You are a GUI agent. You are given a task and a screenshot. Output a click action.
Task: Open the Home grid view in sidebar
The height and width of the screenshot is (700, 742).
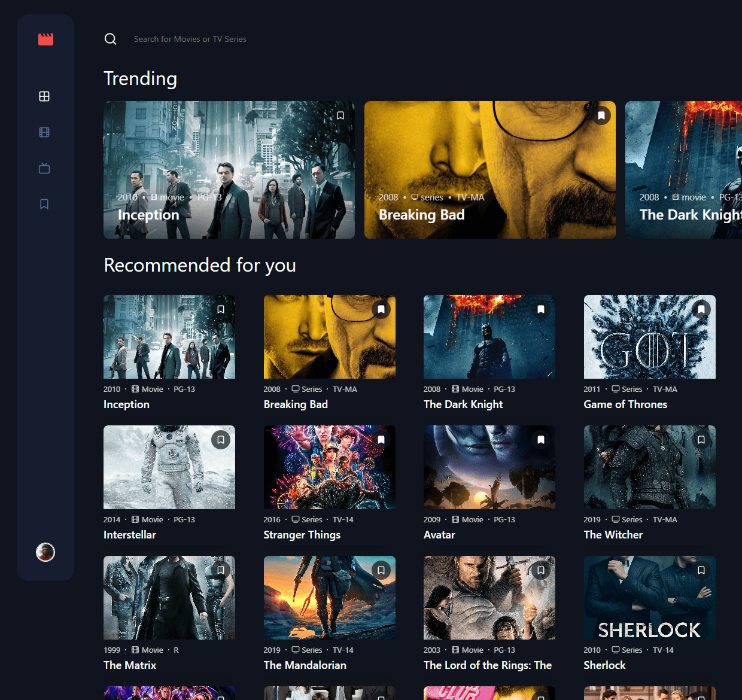(44, 96)
